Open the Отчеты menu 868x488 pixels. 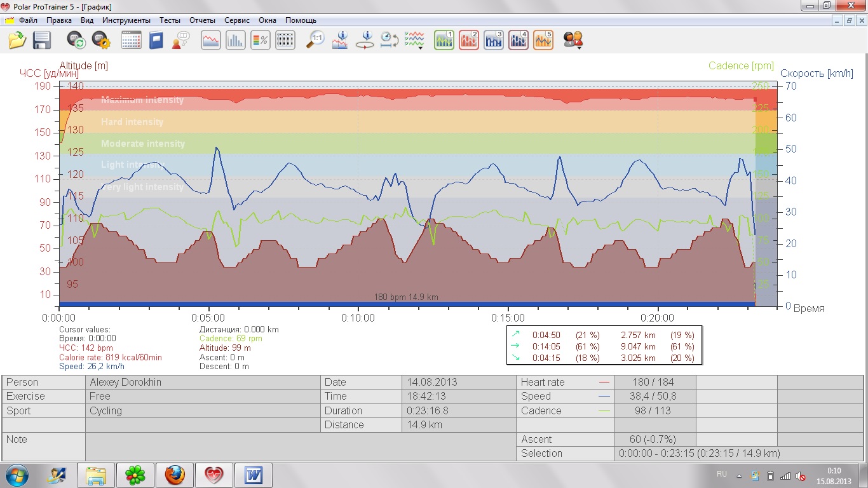(203, 20)
